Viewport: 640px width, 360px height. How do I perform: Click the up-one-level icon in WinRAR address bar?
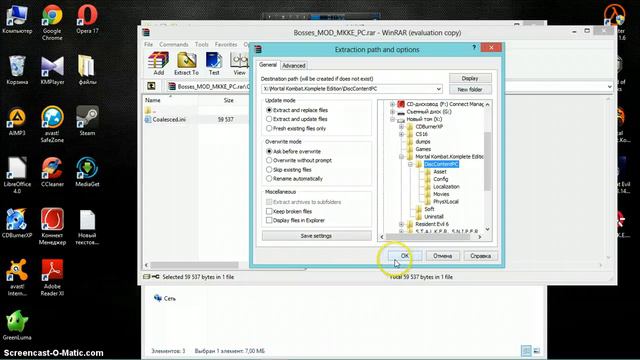tap(151, 86)
